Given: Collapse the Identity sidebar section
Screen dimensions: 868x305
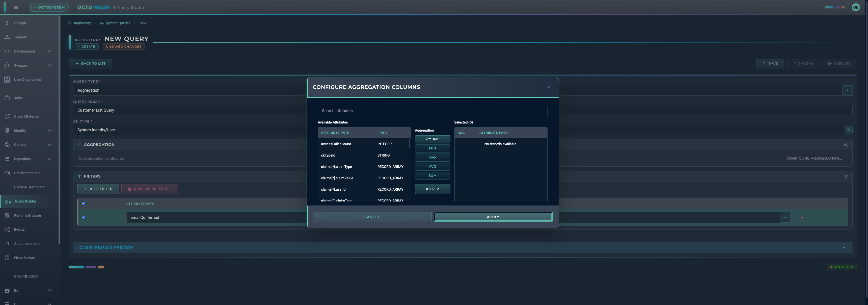Looking at the screenshot, I should [49, 131].
